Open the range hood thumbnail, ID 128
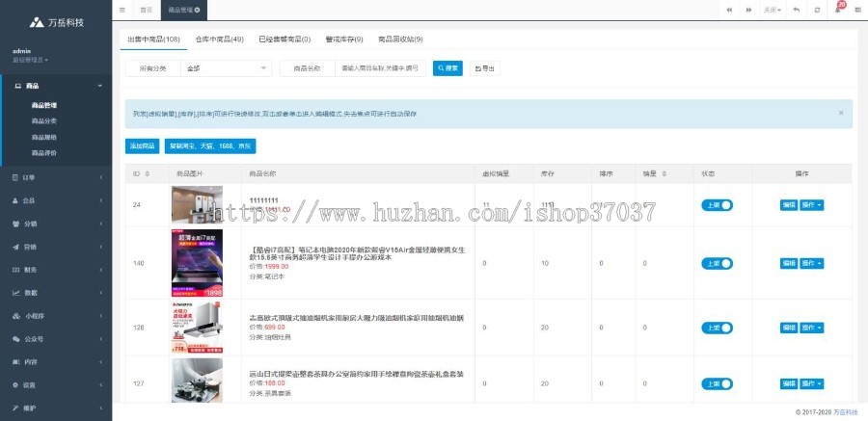 197,328
